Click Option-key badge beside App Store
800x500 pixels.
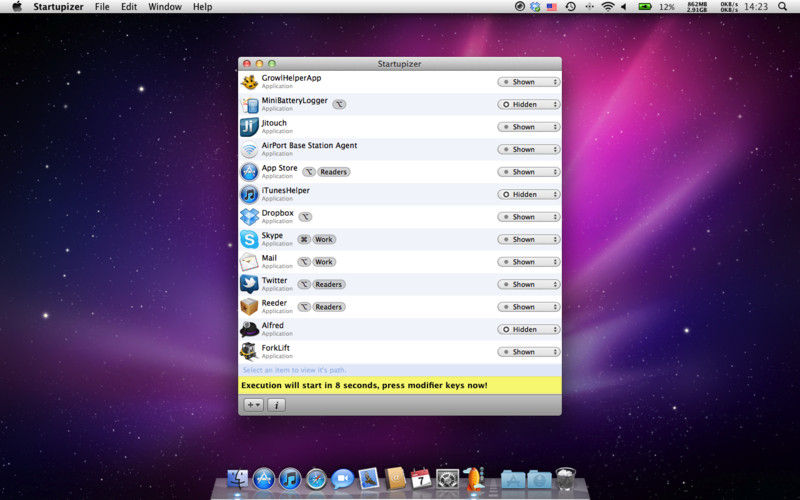click(309, 172)
